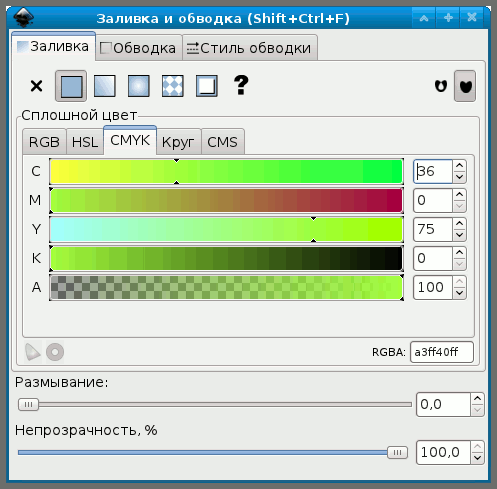Click the unset paint question mark icon
The height and width of the screenshot is (489, 497).
(241, 85)
